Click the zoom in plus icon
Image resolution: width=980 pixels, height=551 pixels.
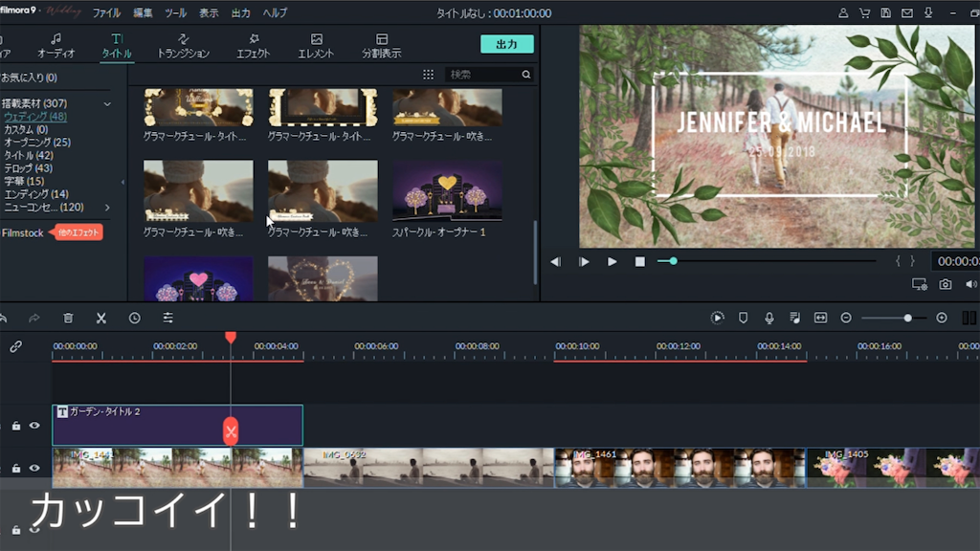pyautogui.click(x=942, y=318)
